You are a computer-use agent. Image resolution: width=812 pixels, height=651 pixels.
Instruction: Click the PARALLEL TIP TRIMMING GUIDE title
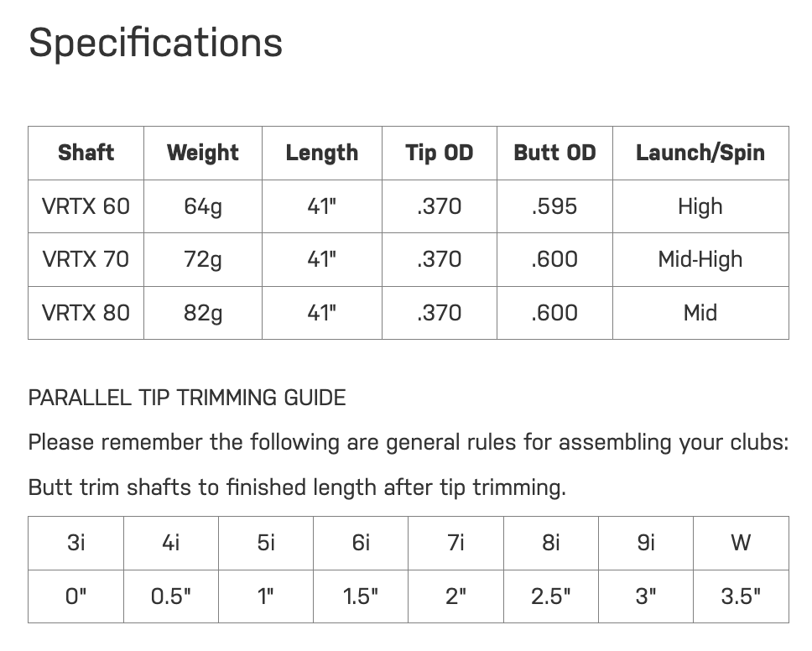187,398
